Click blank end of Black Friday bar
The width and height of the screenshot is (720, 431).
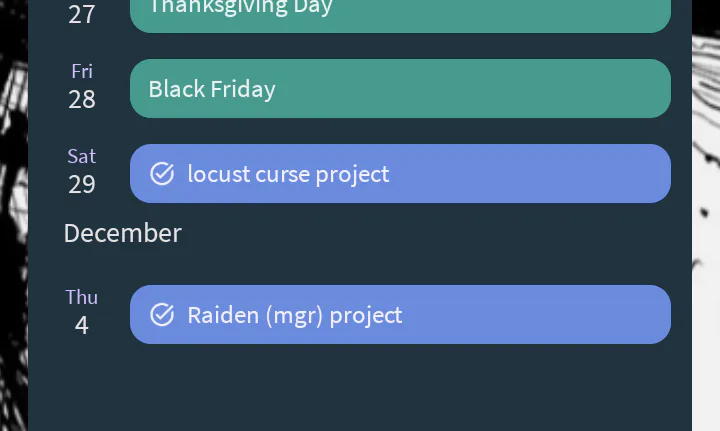coord(560,89)
